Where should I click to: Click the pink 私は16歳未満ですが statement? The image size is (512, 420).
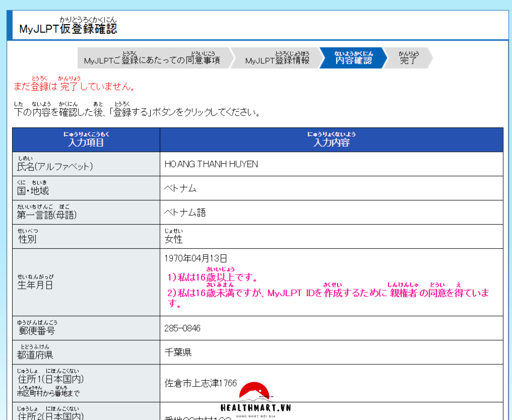(328, 296)
